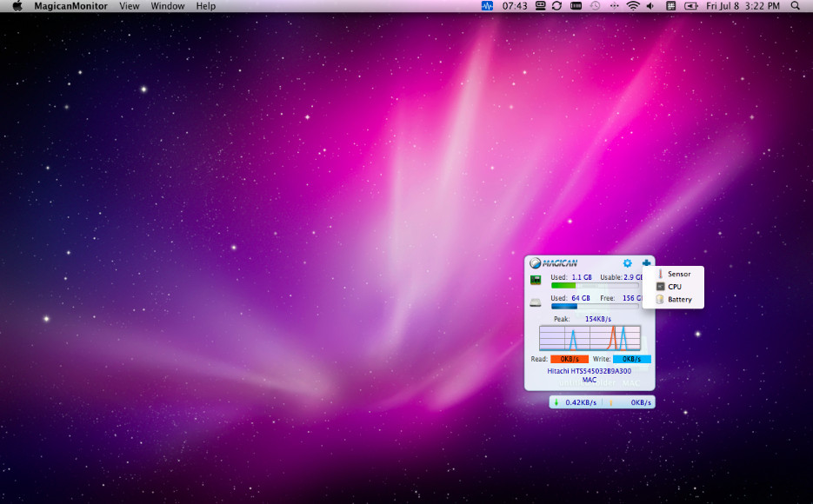This screenshot has width=813, height=504.
Task: Click the sync arrows menu bar icon
Action: 556,6
